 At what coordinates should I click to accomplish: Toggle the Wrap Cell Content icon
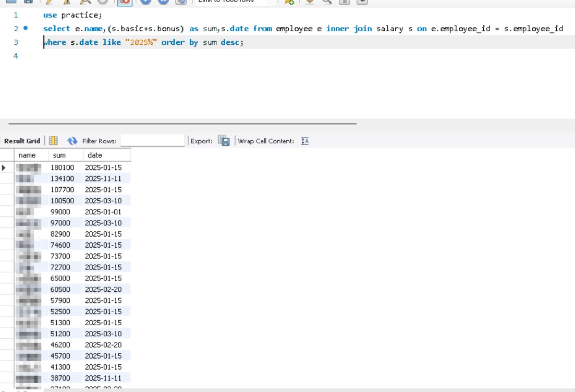pos(305,141)
